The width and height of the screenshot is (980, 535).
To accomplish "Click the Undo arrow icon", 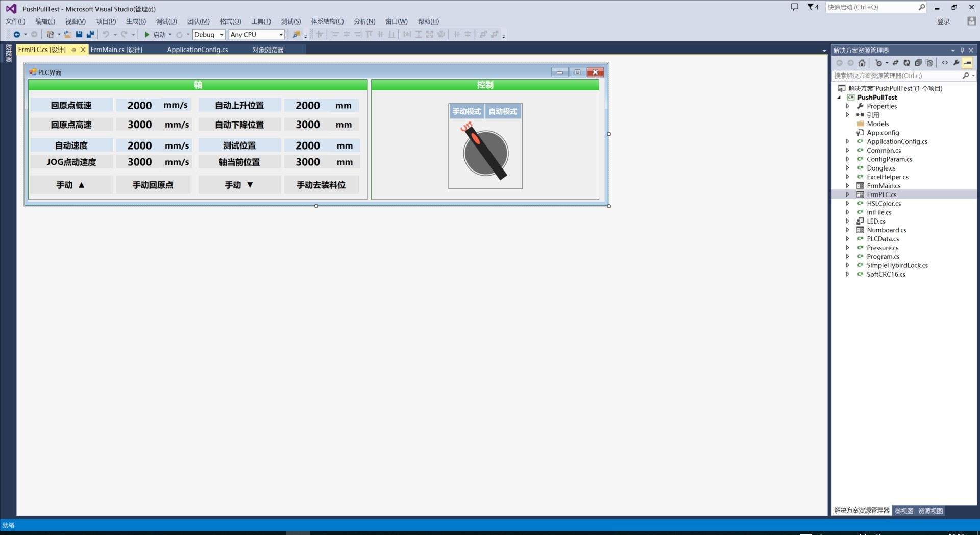I will (106, 35).
